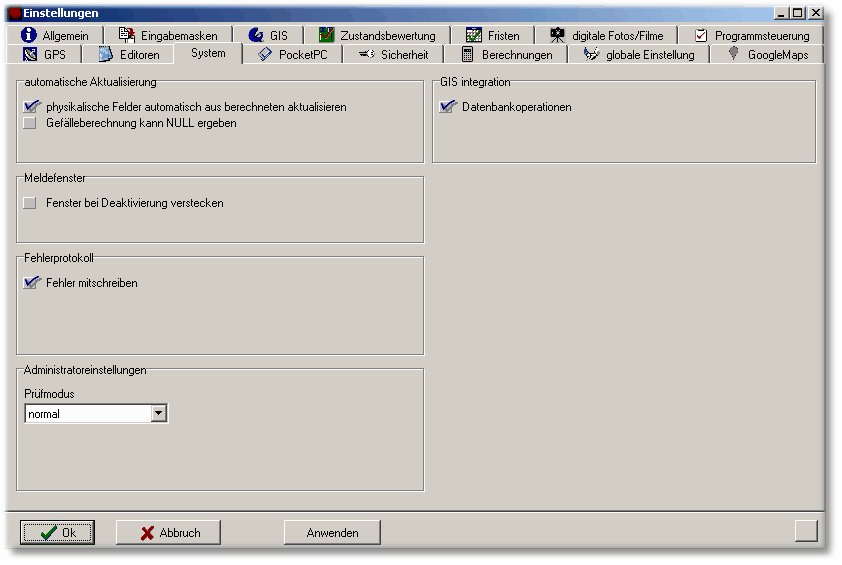
Task: Click the Eingabemasken tab icon
Action: (x=127, y=35)
